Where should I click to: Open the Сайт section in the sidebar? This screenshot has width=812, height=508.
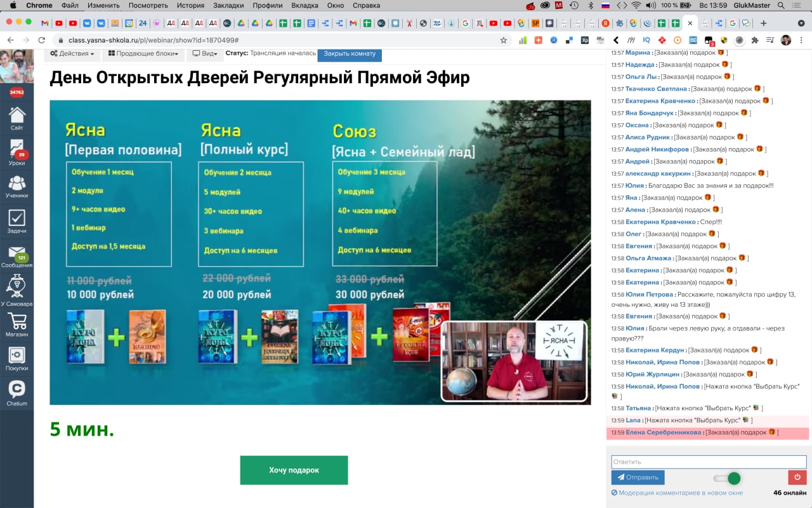[16, 119]
